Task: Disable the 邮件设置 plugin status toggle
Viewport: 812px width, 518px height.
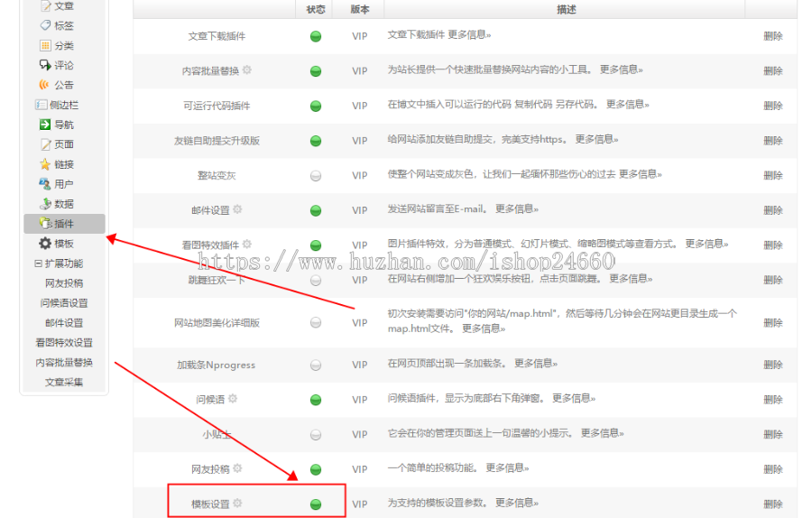Action: click(316, 211)
